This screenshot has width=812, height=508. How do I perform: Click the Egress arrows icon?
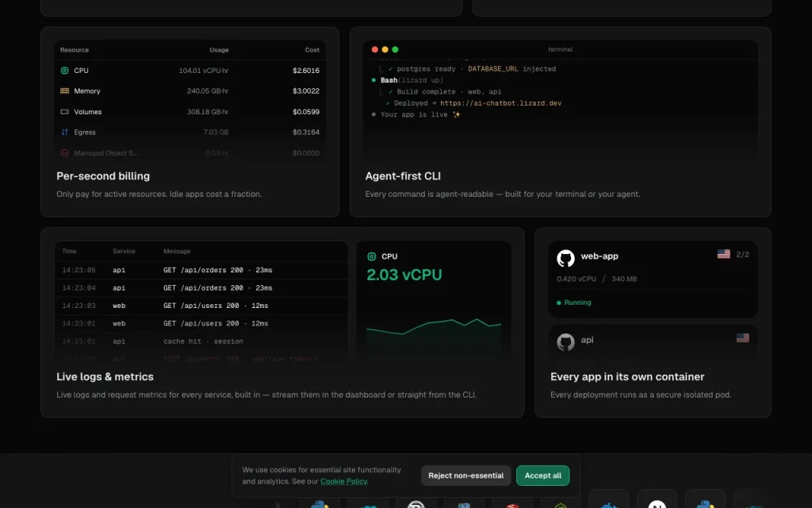pos(65,133)
